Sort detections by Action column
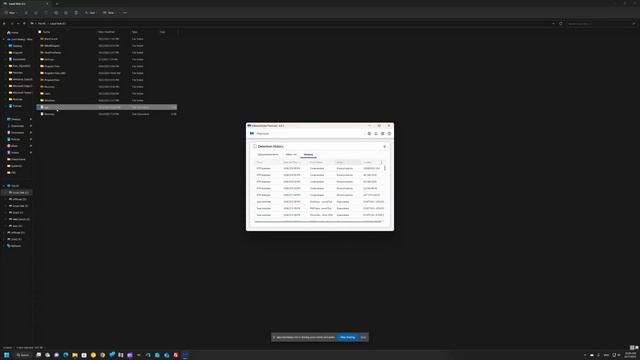Image resolution: width=640 pixels, height=360 pixels. [x=340, y=162]
